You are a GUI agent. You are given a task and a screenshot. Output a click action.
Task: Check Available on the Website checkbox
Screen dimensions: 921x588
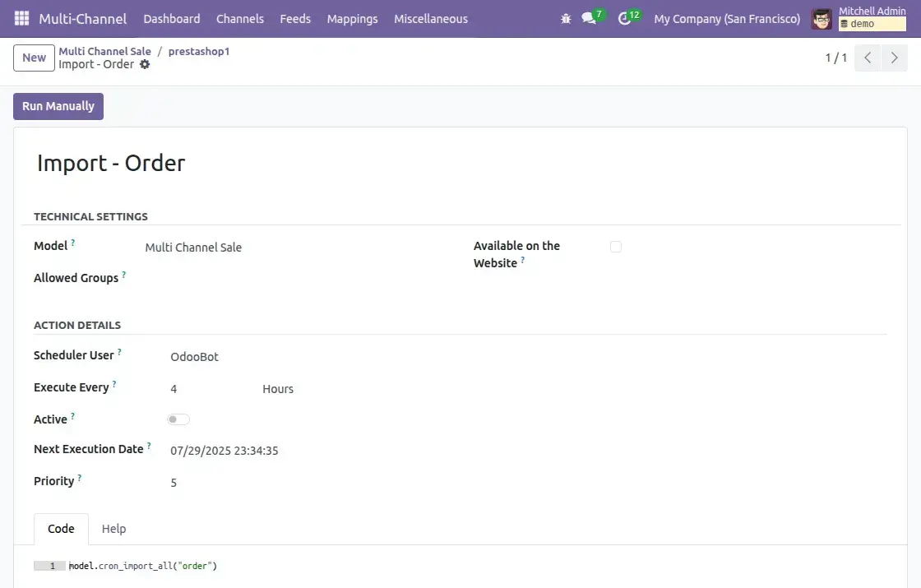click(x=616, y=247)
